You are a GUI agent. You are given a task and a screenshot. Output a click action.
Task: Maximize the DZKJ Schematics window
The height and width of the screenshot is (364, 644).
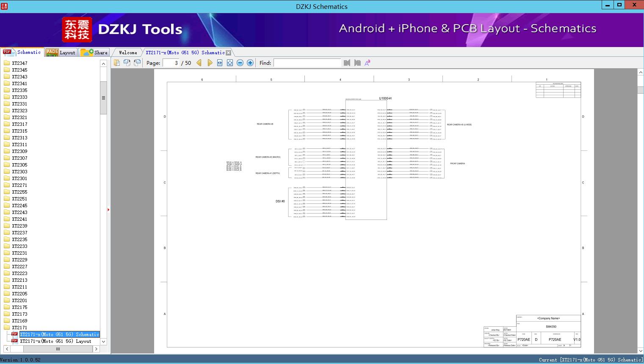pos(619,5)
